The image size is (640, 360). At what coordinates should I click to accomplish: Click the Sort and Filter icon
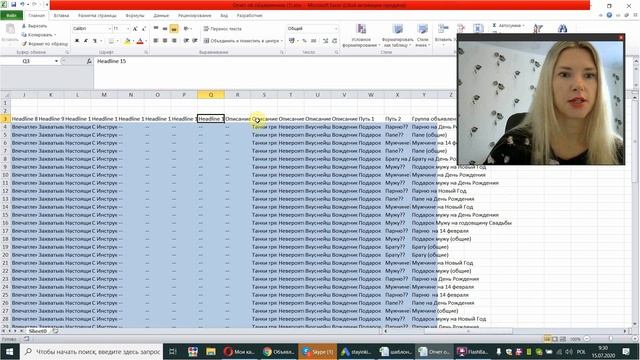tap(538, 28)
